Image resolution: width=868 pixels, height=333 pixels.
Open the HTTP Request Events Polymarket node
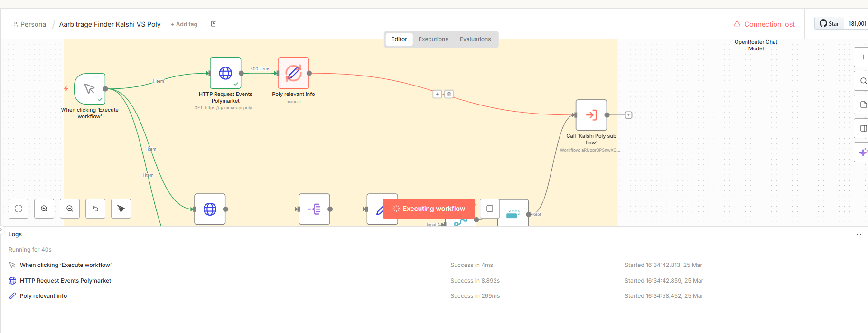225,73
